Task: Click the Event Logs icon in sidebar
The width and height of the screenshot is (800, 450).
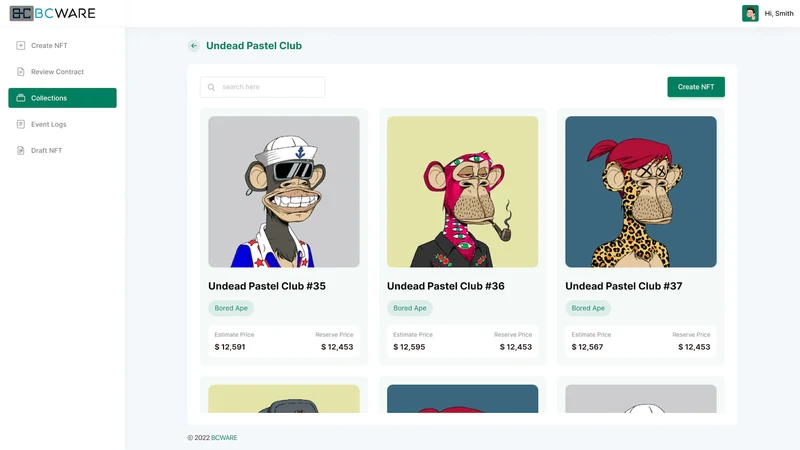Action: click(20, 124)
